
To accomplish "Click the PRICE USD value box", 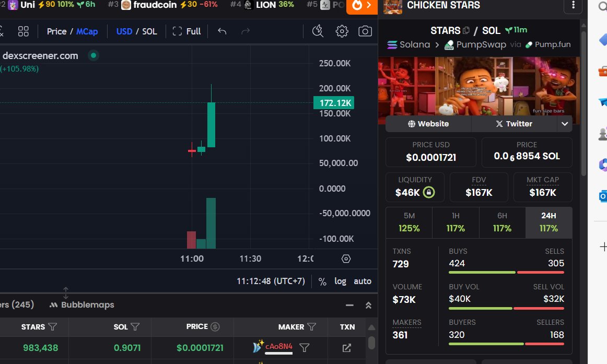I will point(431,152).
